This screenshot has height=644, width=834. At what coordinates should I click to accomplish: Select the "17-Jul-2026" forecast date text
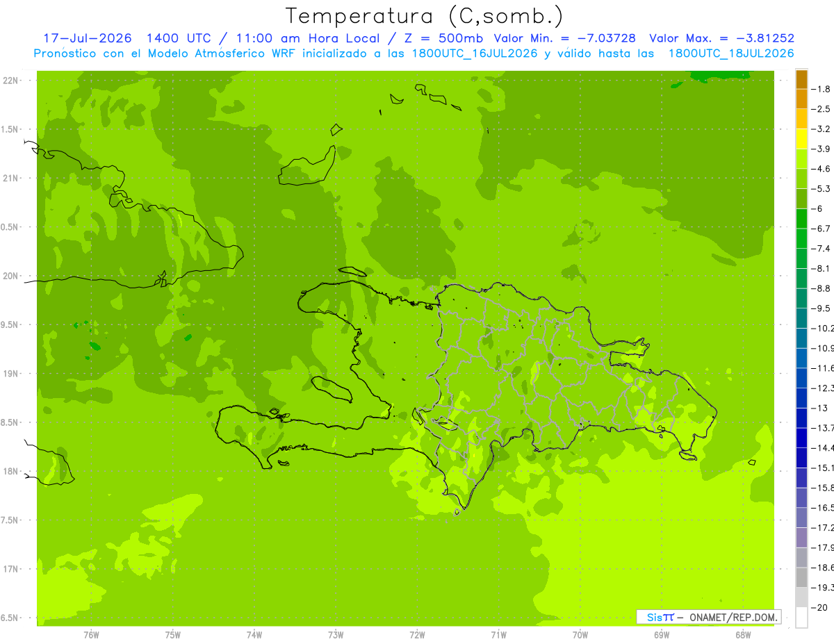coord(88,38)
